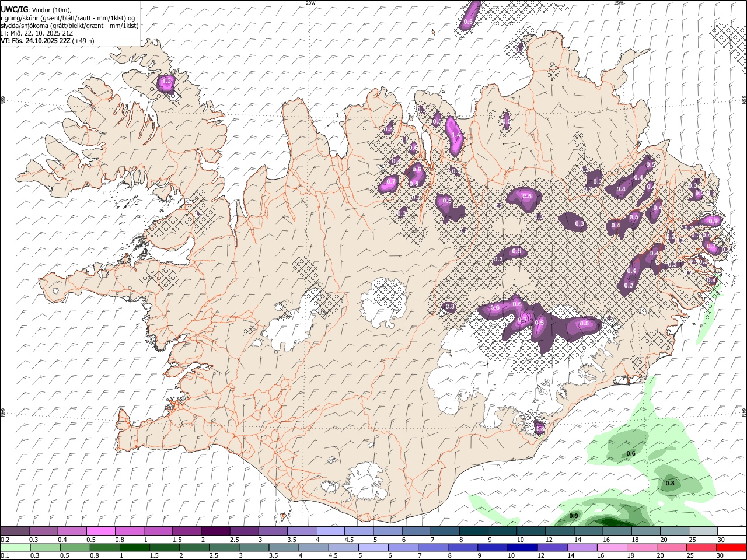Select the pale green 0.1 swatch in lower legend

coord(15,547)
